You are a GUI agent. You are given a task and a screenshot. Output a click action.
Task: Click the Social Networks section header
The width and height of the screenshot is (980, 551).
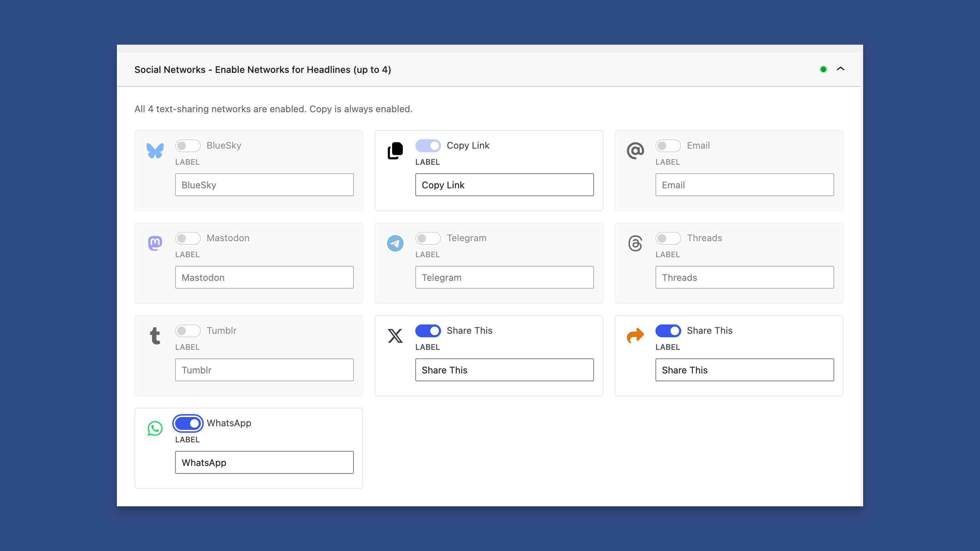[x=262, y=70]
